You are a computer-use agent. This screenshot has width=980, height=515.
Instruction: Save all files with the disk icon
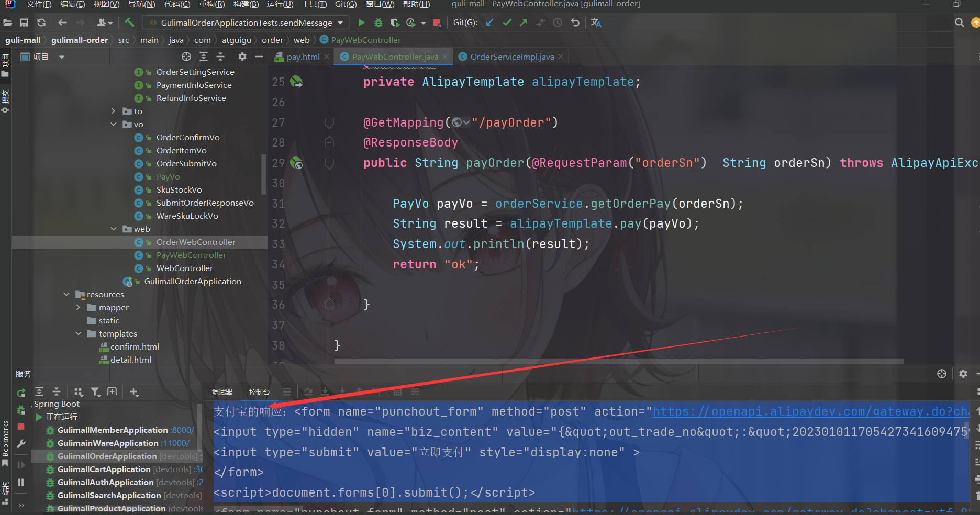(x=24, y=23)
